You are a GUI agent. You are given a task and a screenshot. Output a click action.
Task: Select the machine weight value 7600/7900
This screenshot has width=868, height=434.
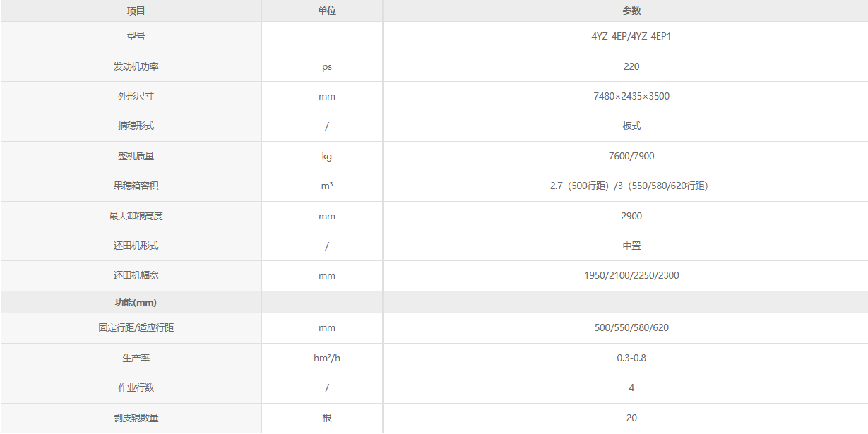tap(631, 156)
